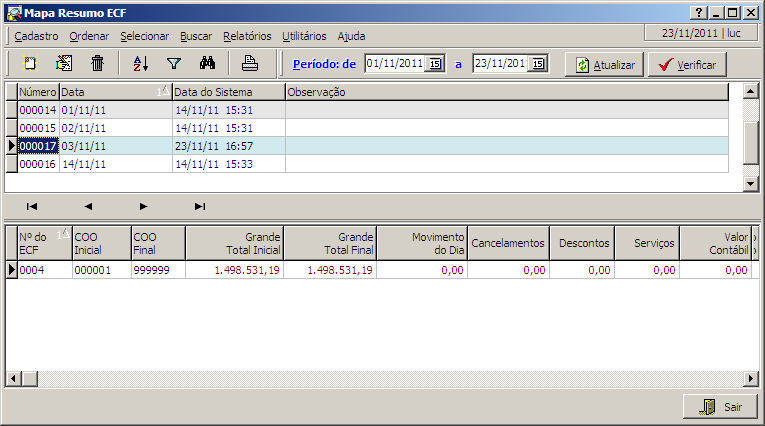Open calendar picker for end date
The width and height of the screenshot is (765, 426).
[x=538, y=64]
